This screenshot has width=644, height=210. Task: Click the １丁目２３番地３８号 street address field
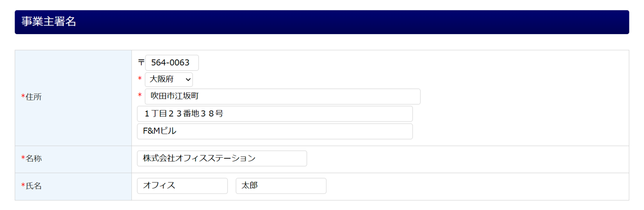(x=275, y=114)
